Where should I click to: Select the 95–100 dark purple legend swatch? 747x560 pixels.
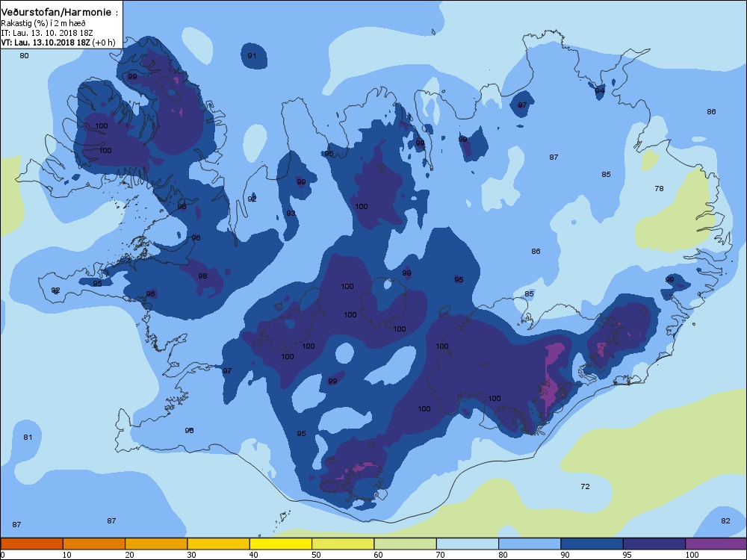pos(654,544)
